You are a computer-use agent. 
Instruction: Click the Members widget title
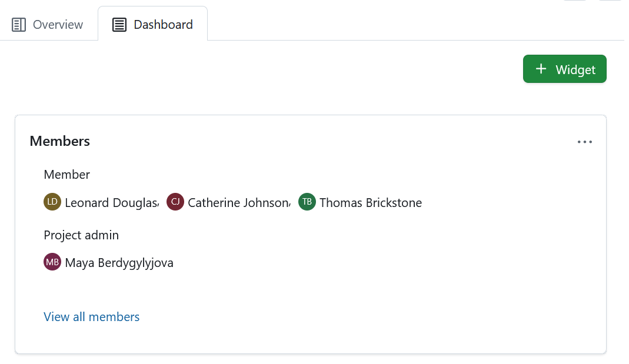[59, 141]
